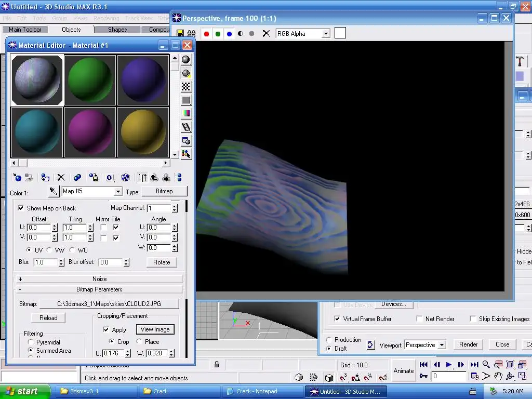Enable the green channel in frame buffer
Screen dimensions: 532x399
tap(218, 34)
